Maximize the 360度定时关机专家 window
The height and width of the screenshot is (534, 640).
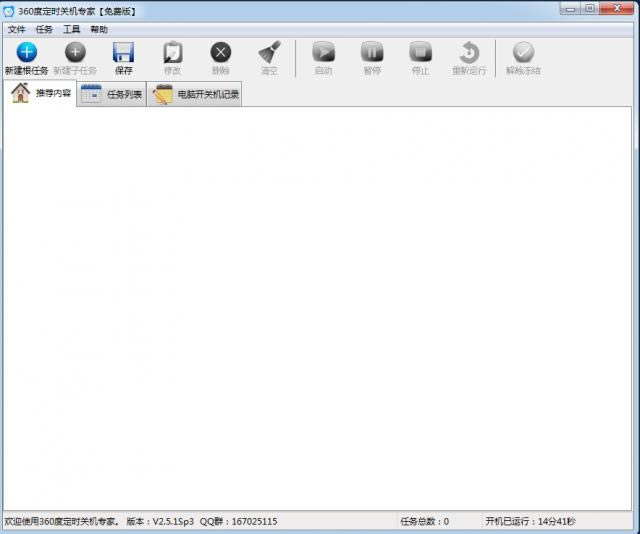tap(590, 9)
